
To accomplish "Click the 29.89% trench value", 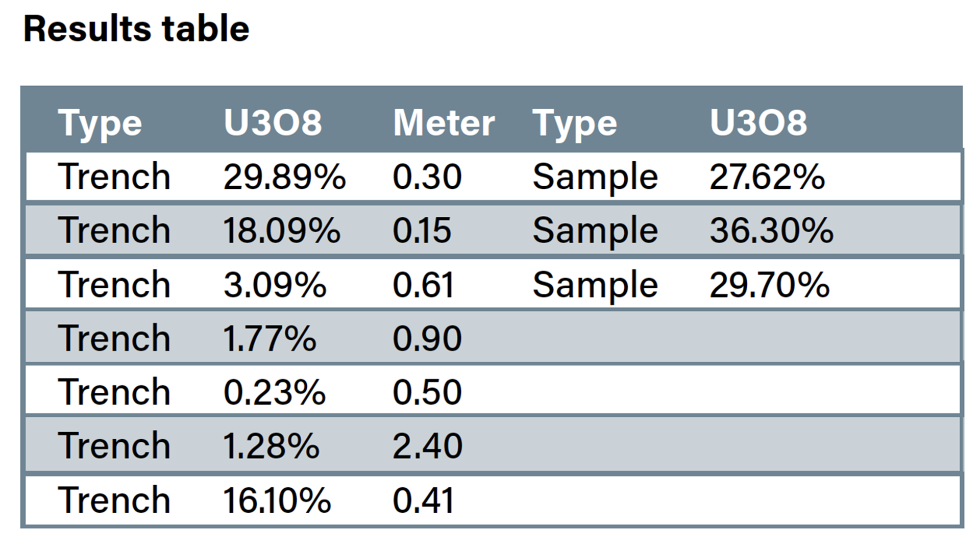I will point(284,177).
